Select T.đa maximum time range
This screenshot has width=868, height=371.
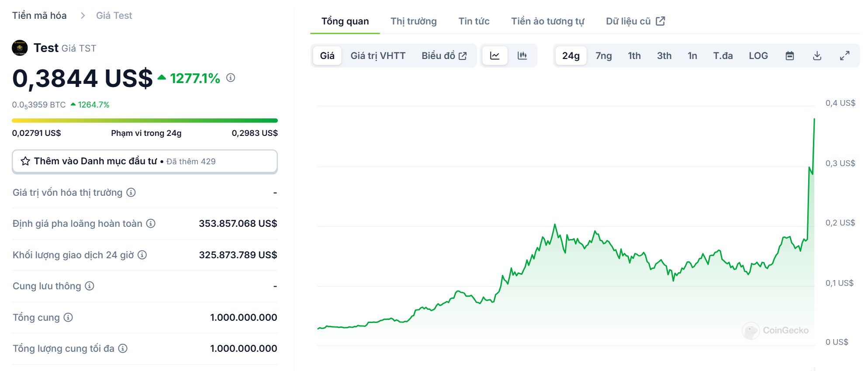[723, 55]
